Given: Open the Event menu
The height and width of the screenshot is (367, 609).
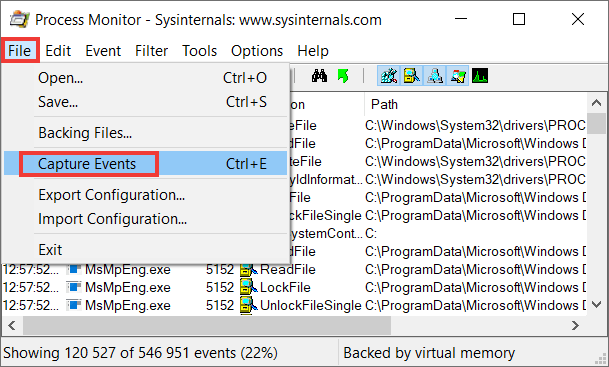Looking at the screenshot, I should click(103, 50).
